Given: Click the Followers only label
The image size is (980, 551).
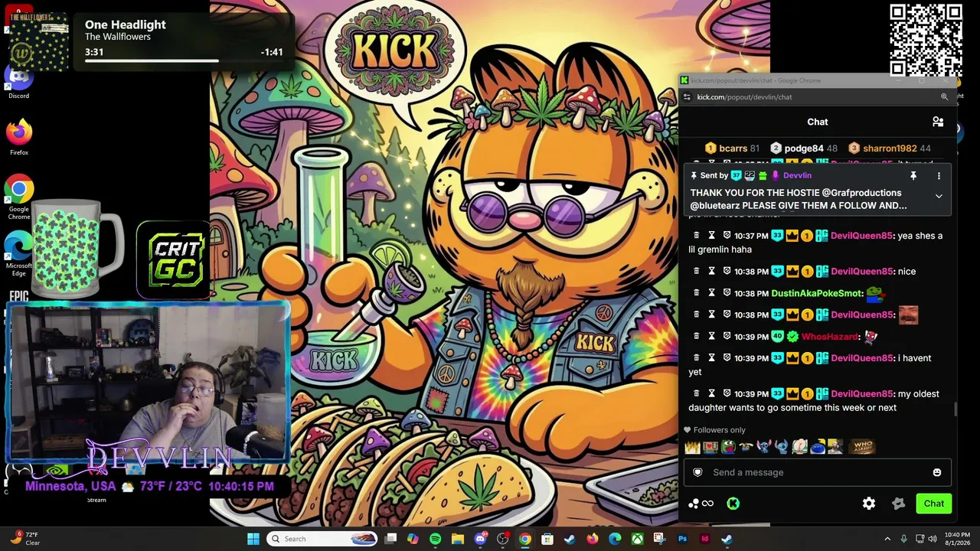Looking at the screenshot, I should (719, 430).
